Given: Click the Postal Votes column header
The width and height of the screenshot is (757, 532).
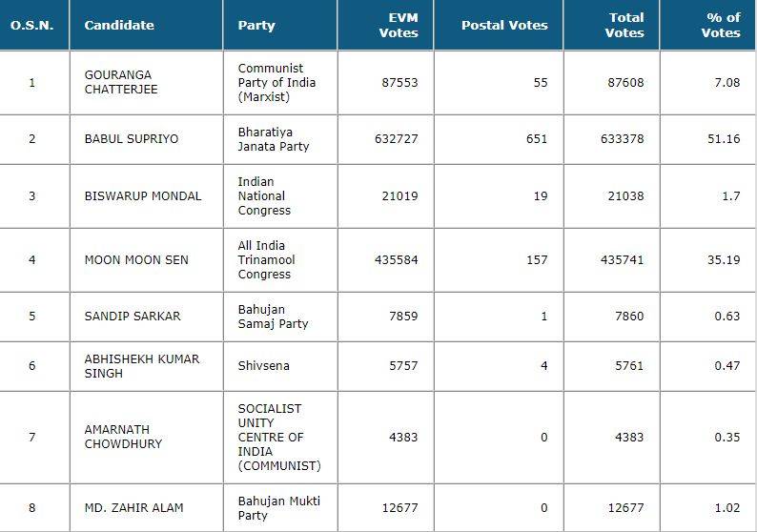Looking at the screenshot, I should tap(504, 26).
